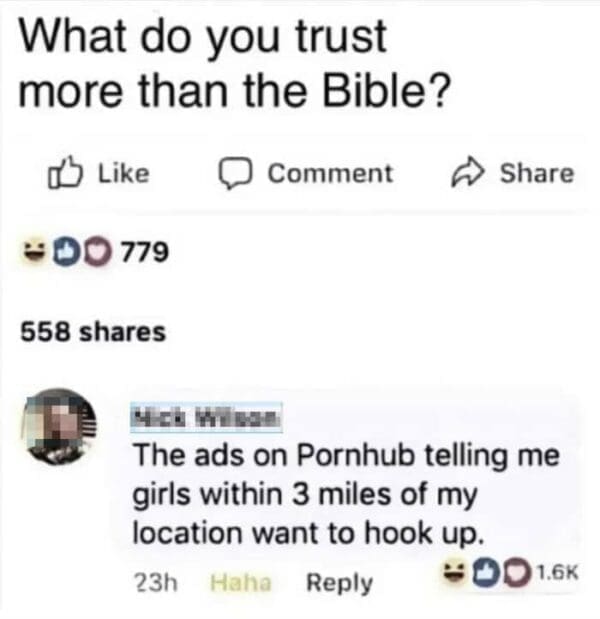Click the Share label on the post
Image resolution: width=600 pixels, height=619 pixels.
537,173
